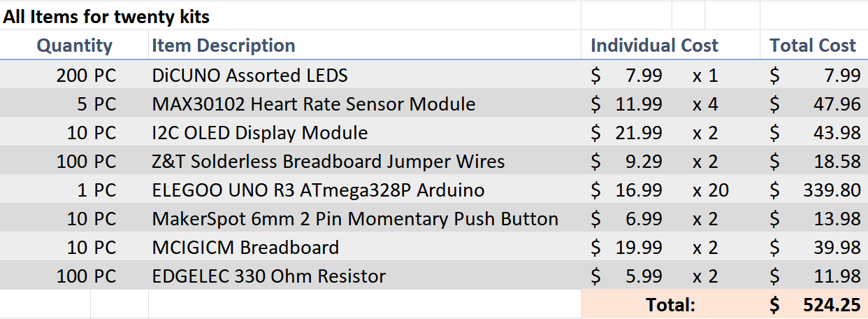Select the DiCUNO Assorted LEDS cell

point(250,75)
